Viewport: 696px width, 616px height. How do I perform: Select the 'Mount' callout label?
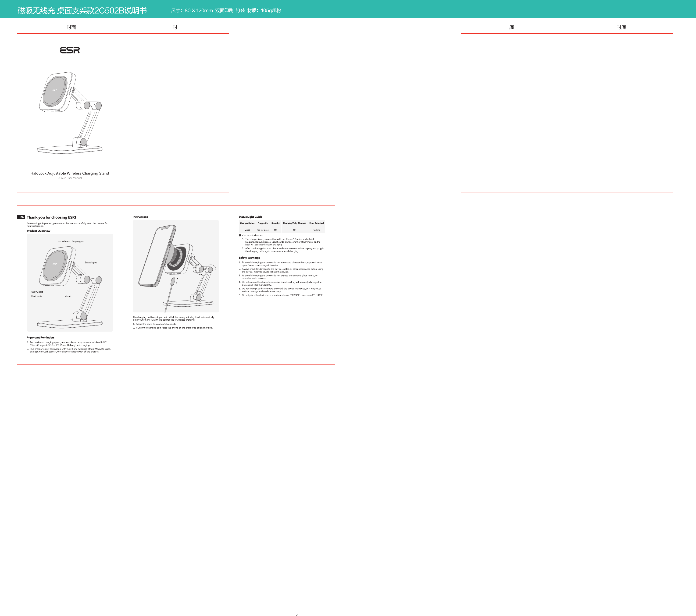(x=68, y=296)
